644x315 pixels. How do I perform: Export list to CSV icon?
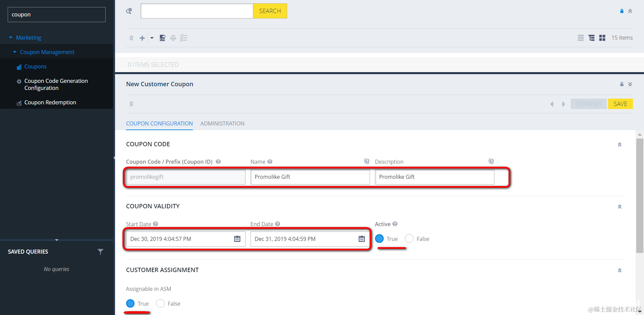pos(162,38)
